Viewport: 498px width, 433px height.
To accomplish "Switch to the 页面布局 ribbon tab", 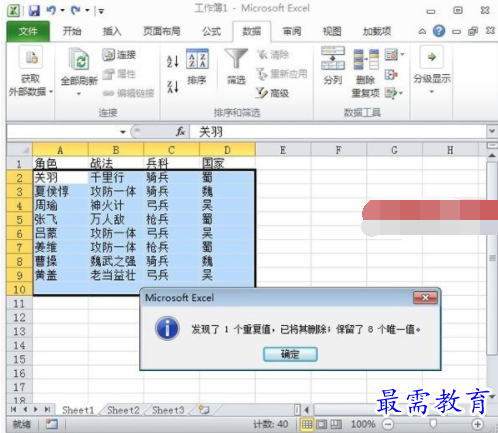I will click(162, 31).
